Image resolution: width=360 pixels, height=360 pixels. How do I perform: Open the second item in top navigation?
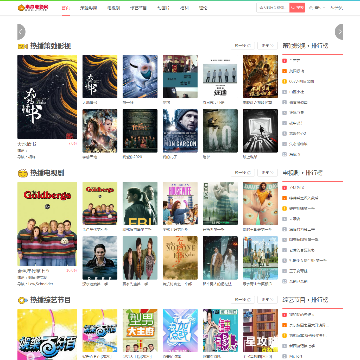[x=88, y=8]
